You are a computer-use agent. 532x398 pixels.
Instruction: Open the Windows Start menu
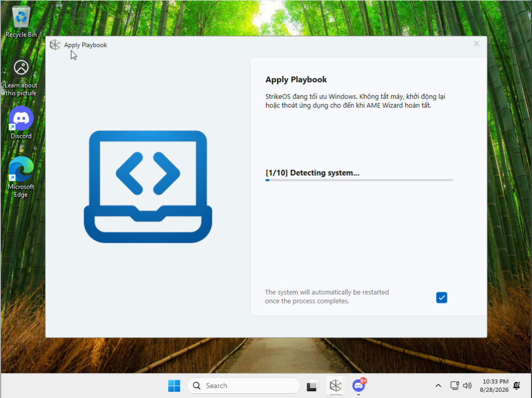pos(174,386)
